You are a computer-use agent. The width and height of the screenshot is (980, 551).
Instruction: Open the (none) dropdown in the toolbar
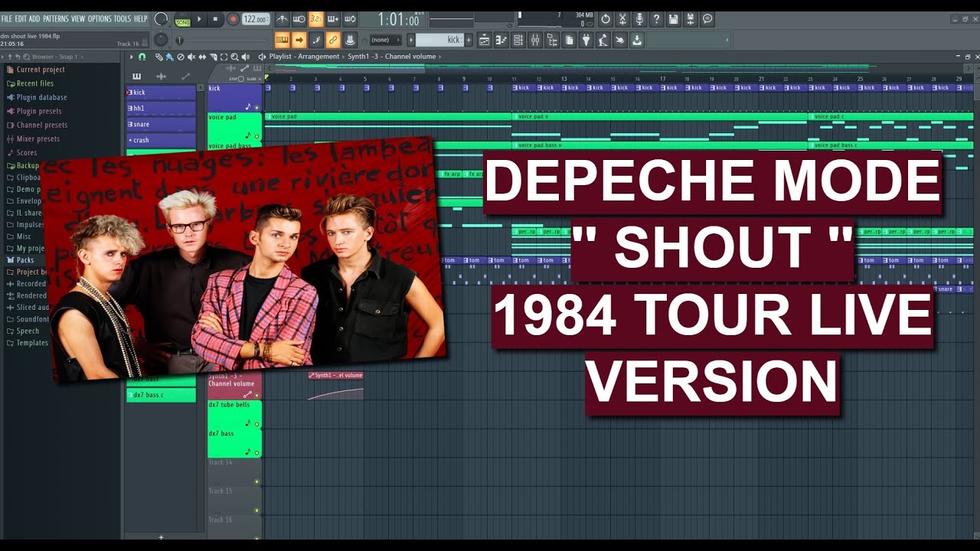point(385,40)
